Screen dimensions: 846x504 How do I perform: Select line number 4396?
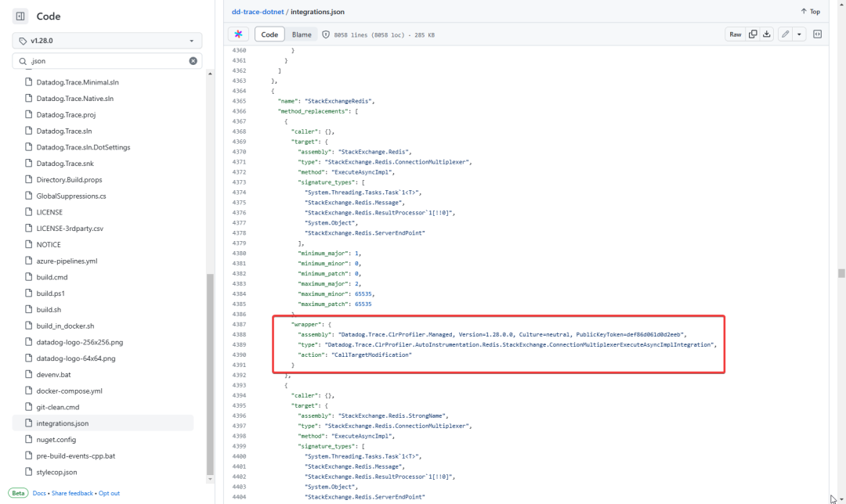[x=239, y=416]
